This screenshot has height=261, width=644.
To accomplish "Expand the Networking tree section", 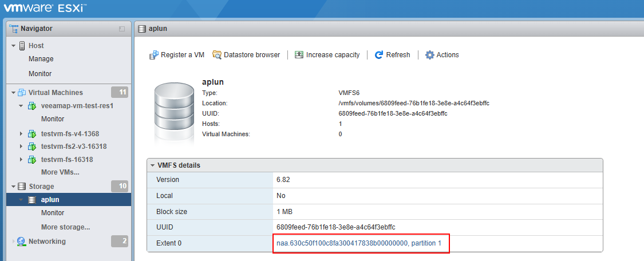I will tap(14, 242).
